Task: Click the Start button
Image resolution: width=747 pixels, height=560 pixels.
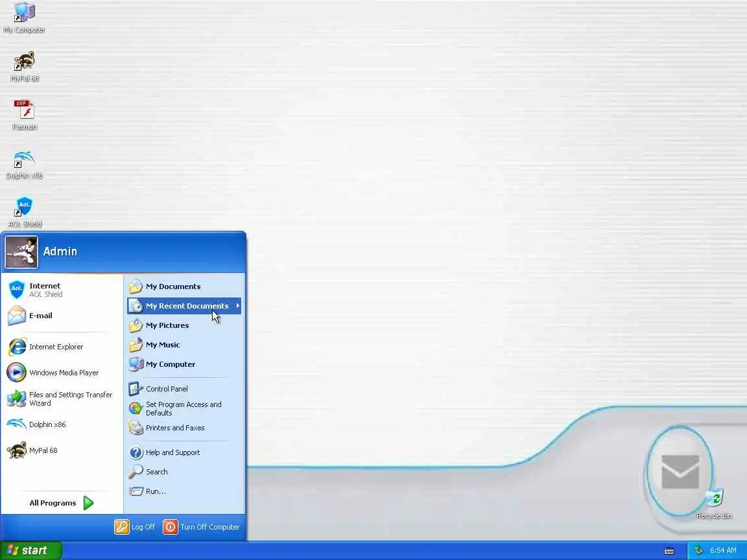Action: 31,550
